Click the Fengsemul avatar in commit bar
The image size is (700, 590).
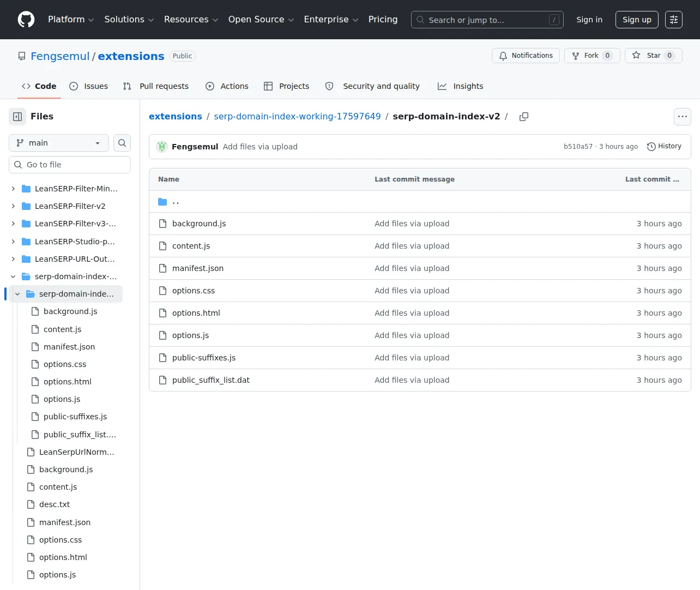click(162, 147)
